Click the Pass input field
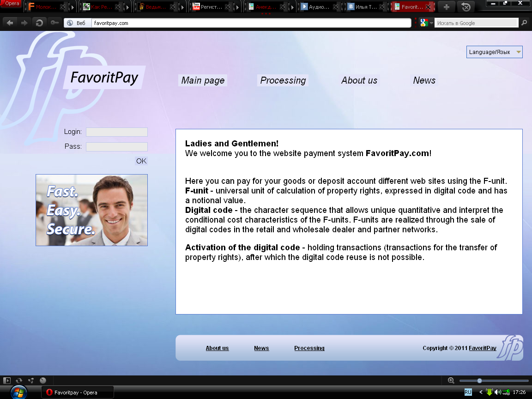This screenshot has height=399, width=532. coord(117,146)
